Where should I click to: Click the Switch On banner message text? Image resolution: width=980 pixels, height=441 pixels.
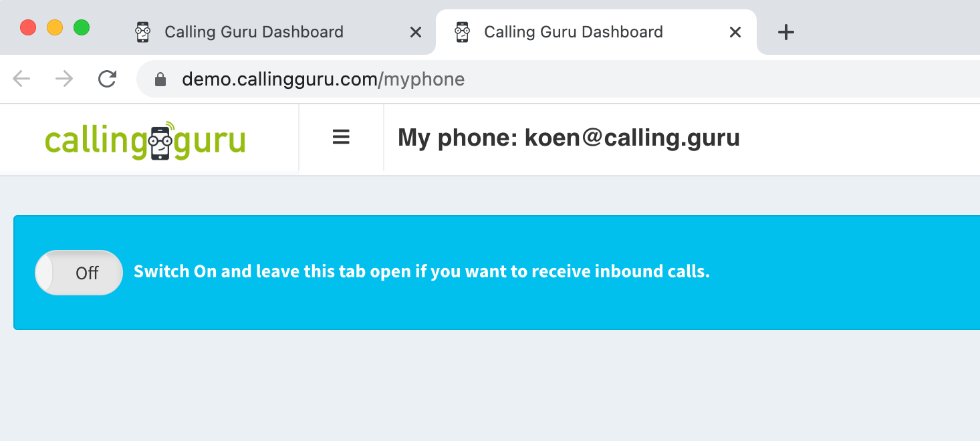tap(422, 272)
